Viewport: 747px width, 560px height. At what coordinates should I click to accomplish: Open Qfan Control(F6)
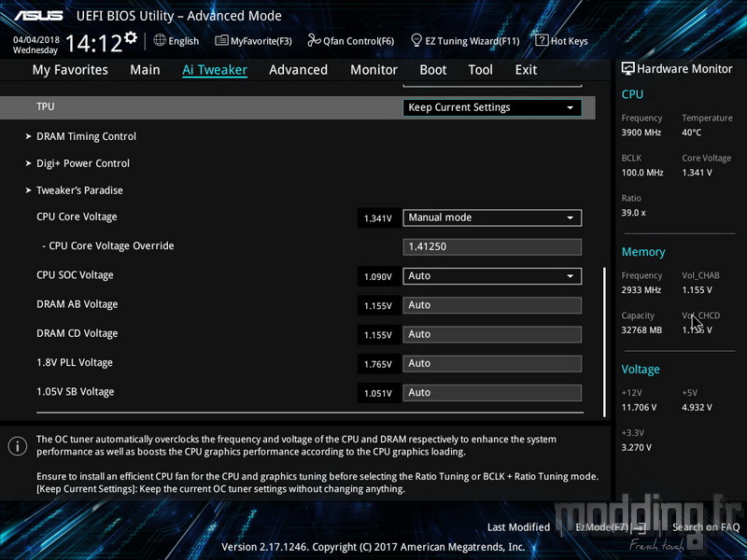(x=351, y=41)
